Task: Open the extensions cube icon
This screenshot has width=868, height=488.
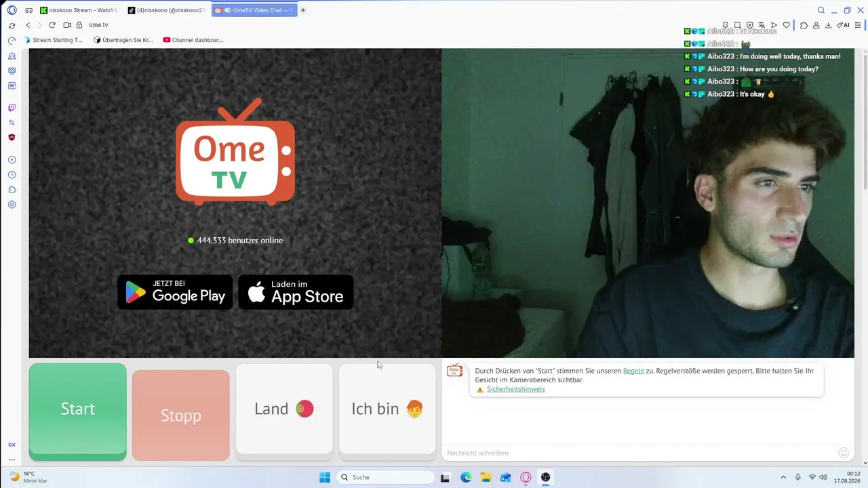Action: click(804, 25)
